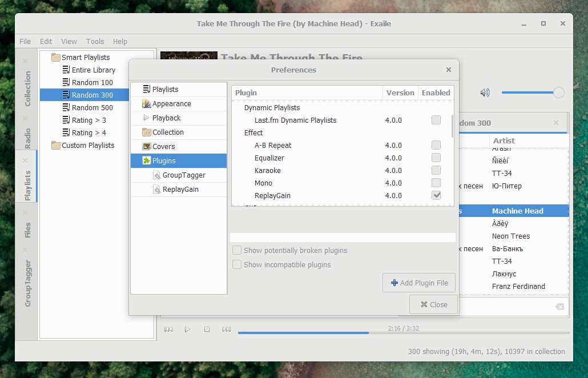
Task: Switch to the GroupTagger side tab
Action: (27, 283)
